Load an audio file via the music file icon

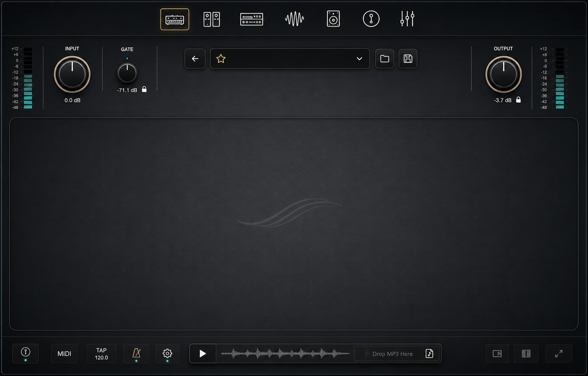tap(429, 354)
